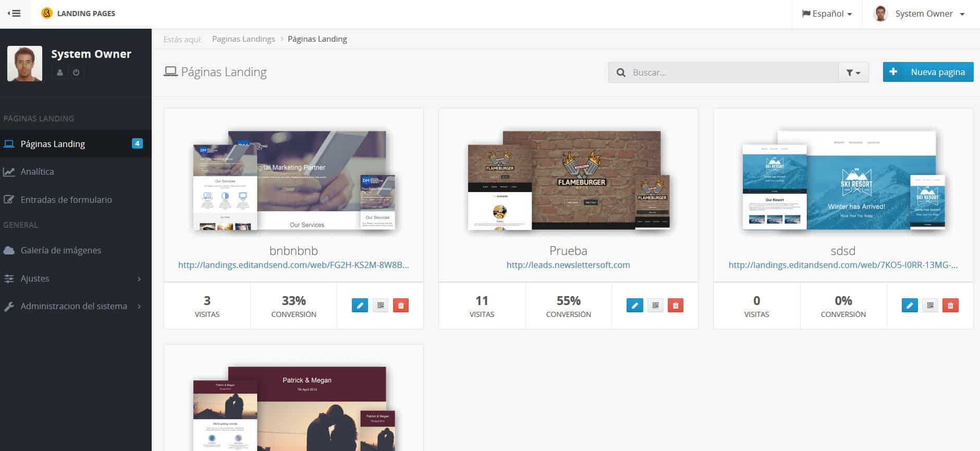Image resolution: width=980 pixels, height=451 pixels.
Task: Click the Landing Pages logo icon
Action: (x=47, y=14)
